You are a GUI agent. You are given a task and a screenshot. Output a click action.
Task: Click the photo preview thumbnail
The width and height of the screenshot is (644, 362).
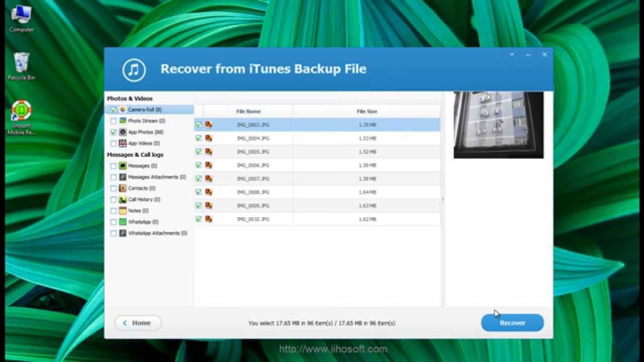tap(499, 125)
